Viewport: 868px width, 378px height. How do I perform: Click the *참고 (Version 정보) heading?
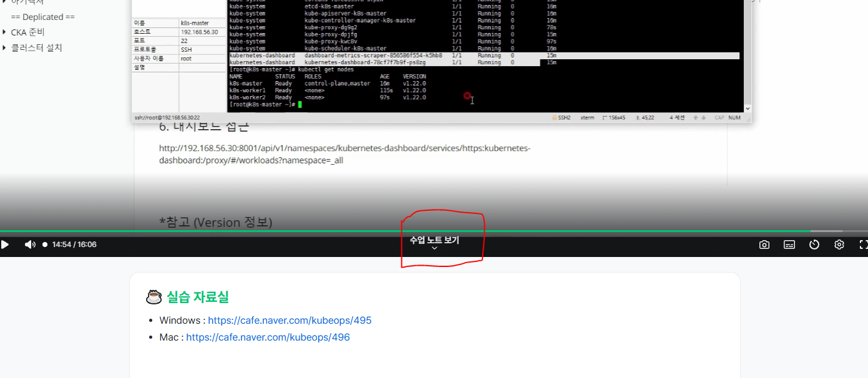pyautogui.click(x=216, y=222)
